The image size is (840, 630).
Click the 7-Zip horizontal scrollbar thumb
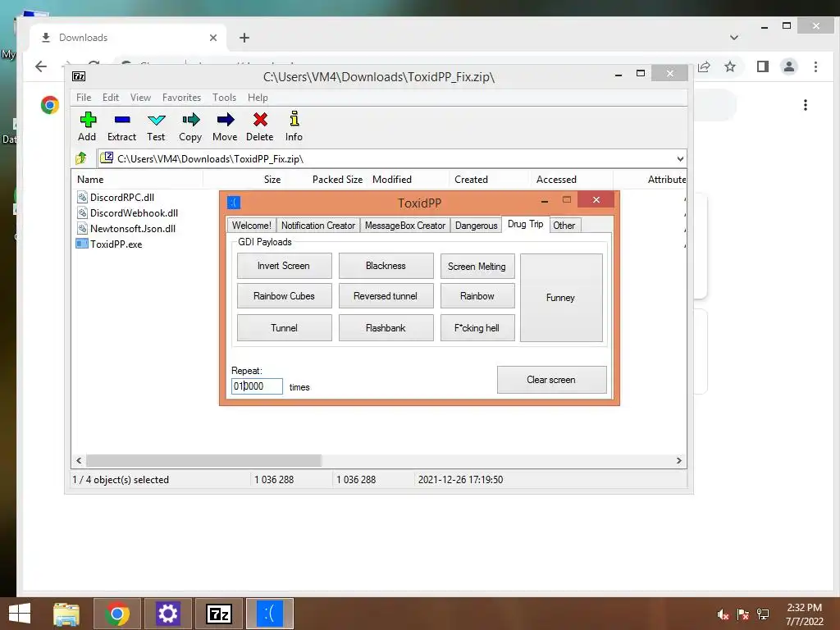click(x=203, y=461)
